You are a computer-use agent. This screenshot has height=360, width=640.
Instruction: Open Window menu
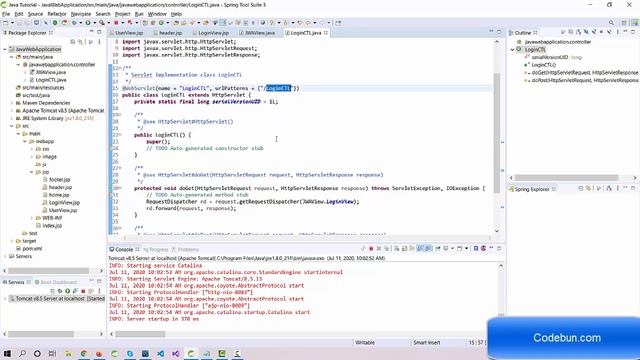[157, 14]
